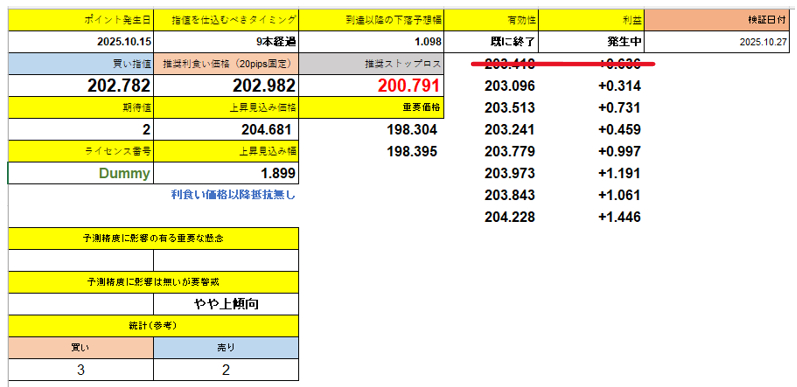
Task: Select the ポイント発生日 header cell
Action: (81, 20)
